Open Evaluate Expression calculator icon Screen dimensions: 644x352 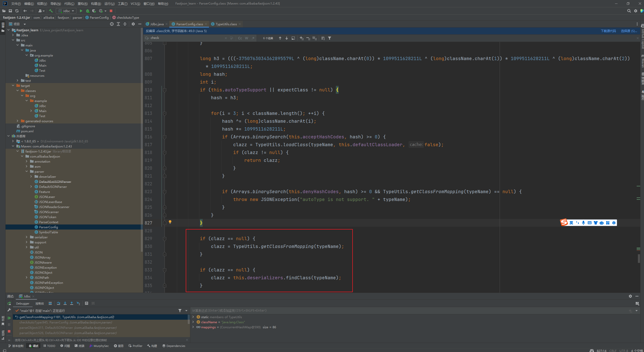pyautogui.click(x=87, y=303)
